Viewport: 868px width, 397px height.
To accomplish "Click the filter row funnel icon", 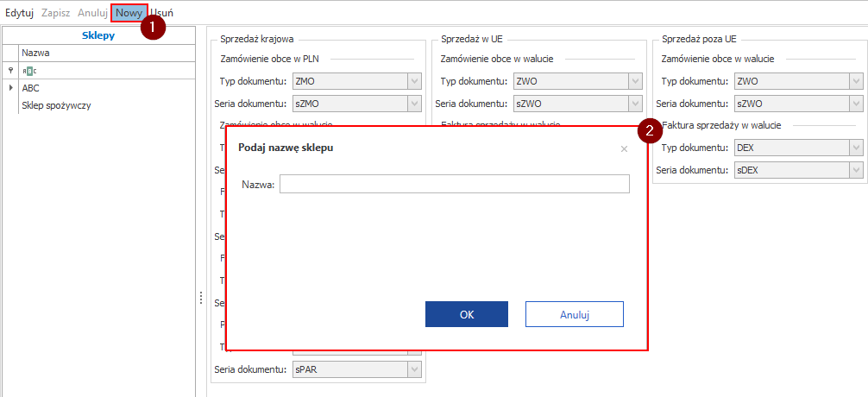I will pos(10,71).
